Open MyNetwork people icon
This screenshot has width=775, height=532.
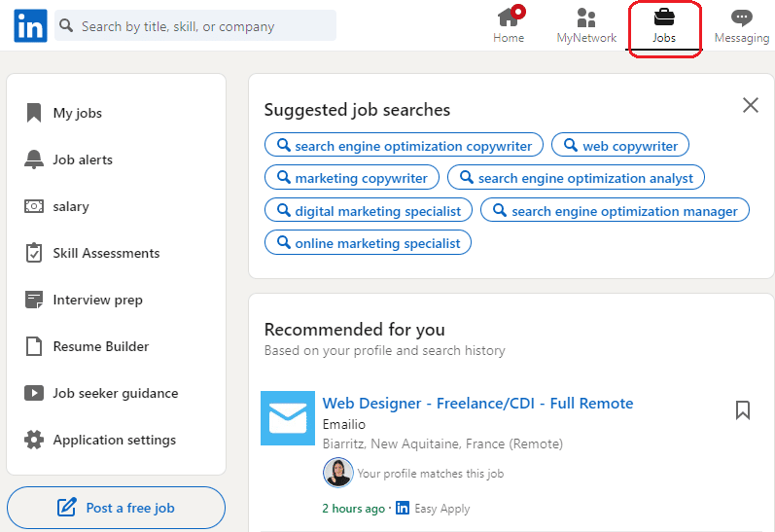[x=586, y=25]
